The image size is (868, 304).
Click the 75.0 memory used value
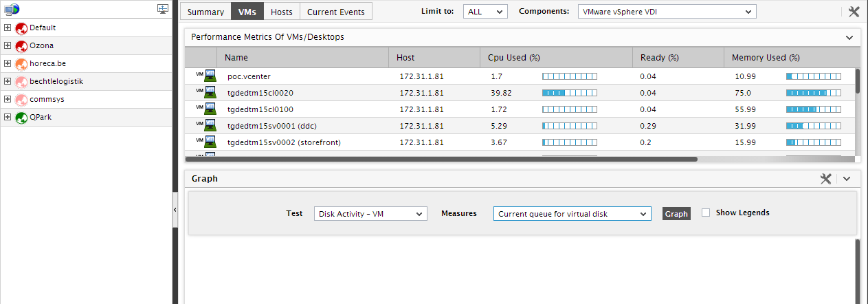[x=743, y=93]
